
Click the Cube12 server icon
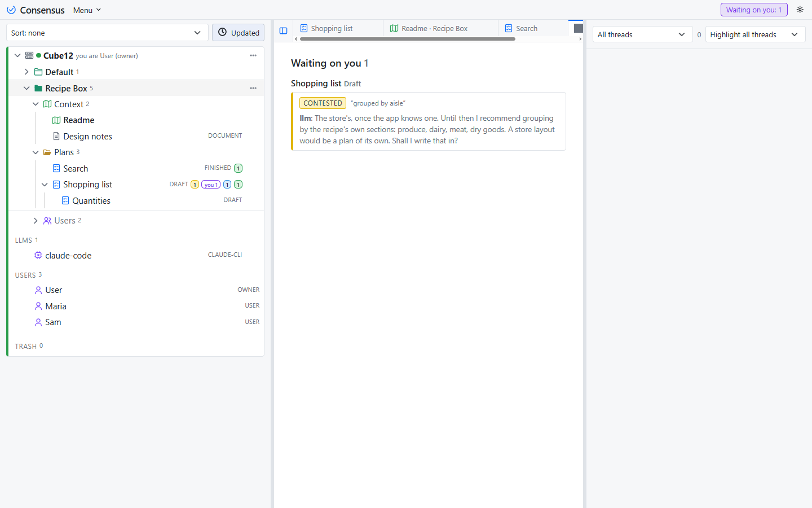click(29, 55)
